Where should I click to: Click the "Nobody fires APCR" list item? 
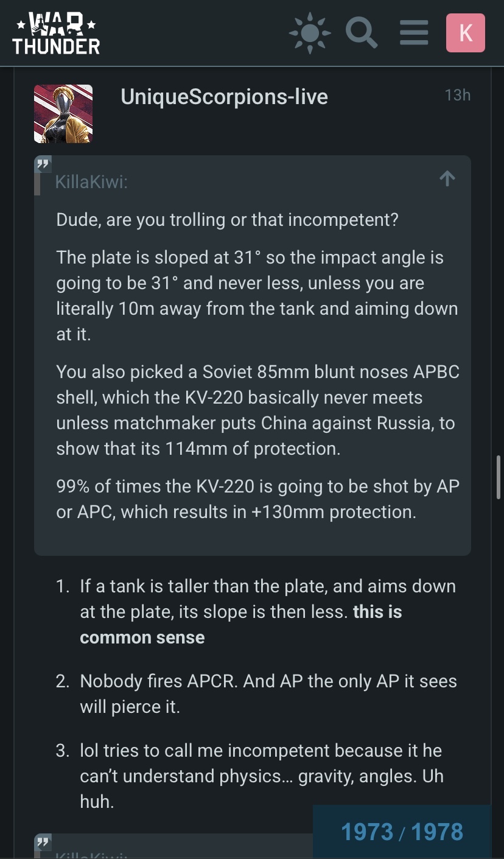coord(268,694)
